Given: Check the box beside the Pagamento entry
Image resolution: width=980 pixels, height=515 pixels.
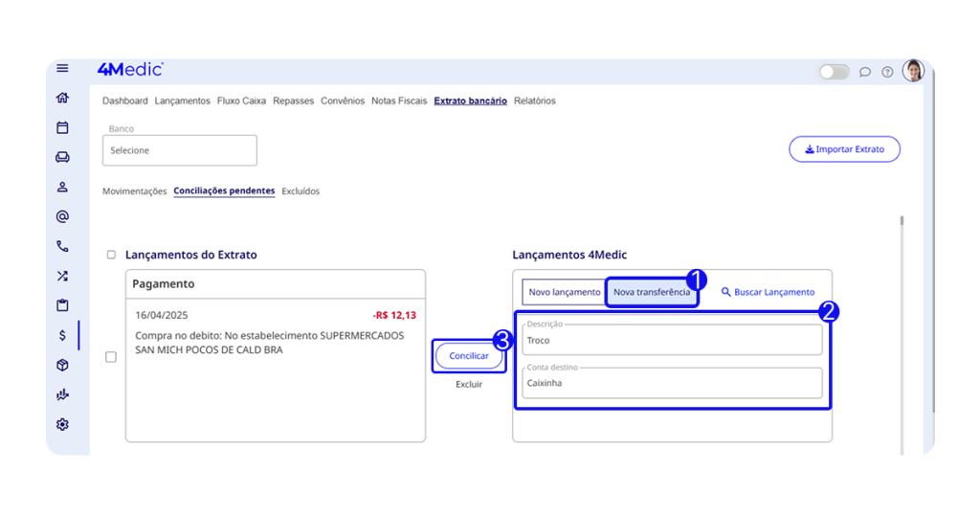Looking at the screenshot, I should pos(111,357).
